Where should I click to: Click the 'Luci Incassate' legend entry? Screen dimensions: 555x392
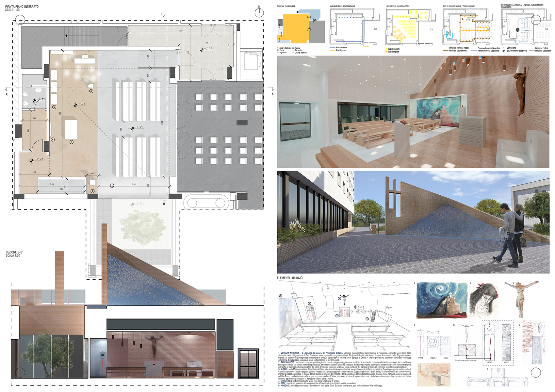click(392, 49)
